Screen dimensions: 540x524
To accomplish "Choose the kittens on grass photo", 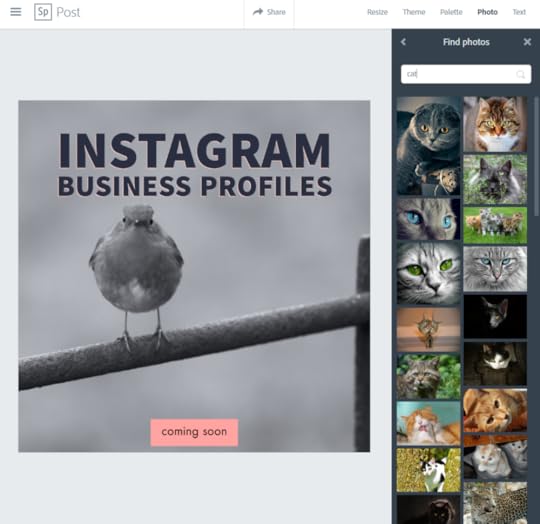I will (x=495, y=225).
